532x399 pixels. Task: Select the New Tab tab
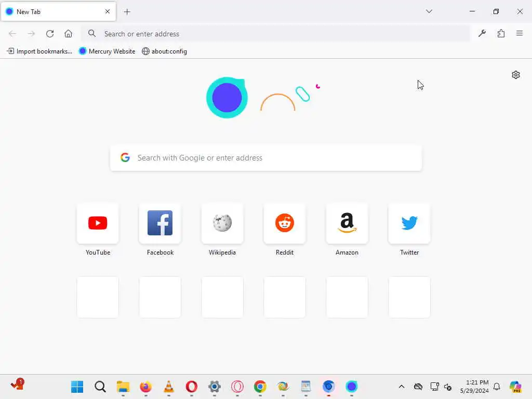pyautogui.click(x=58, y=12)
